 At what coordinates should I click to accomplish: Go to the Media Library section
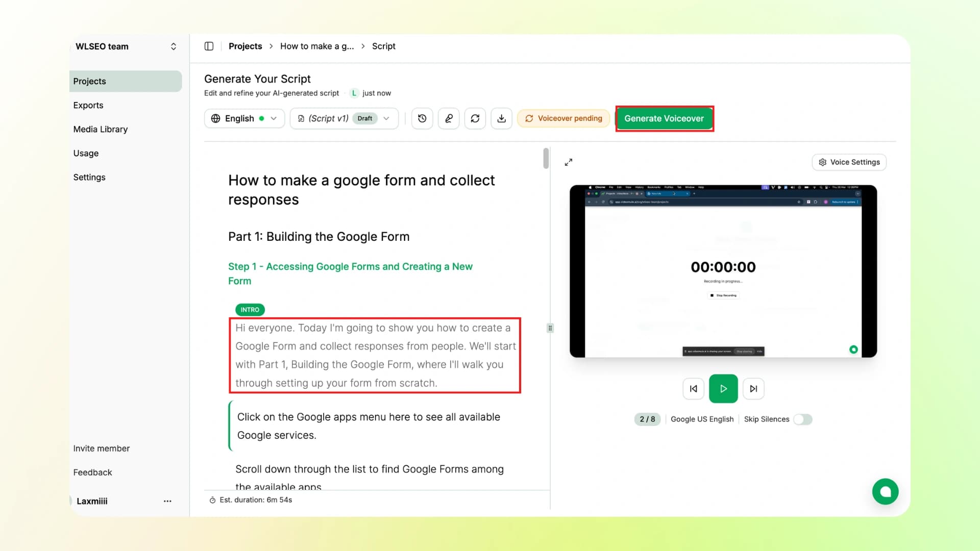click(x=100, y=129)
